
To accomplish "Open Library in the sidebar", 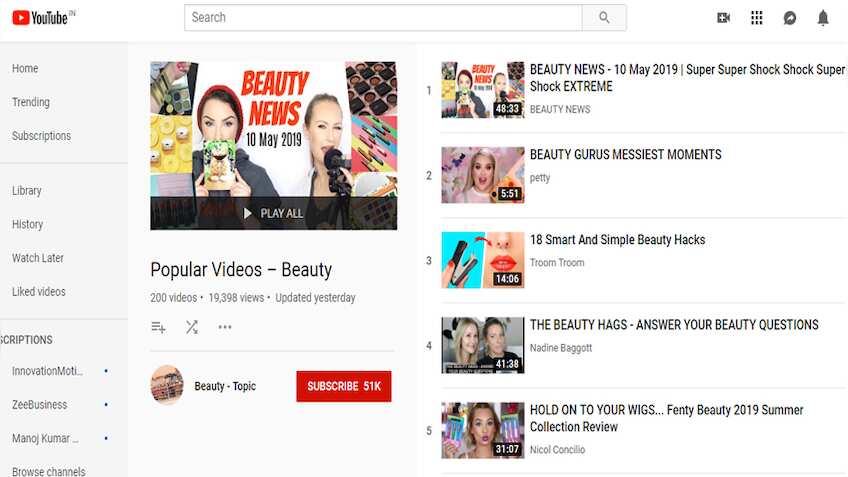I will [x=26, y=191].
